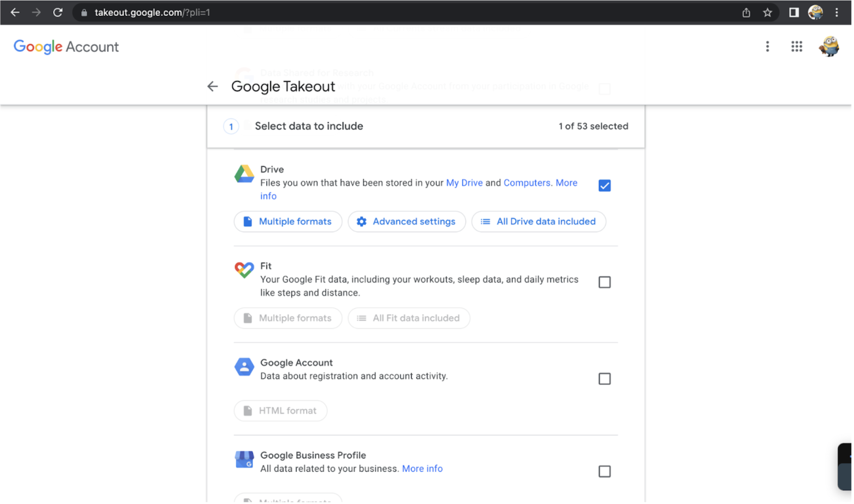Click the Google Drive product icon
Image resolution: width=854 pixels, height=504 pixels.
click(x=245, y=174)
